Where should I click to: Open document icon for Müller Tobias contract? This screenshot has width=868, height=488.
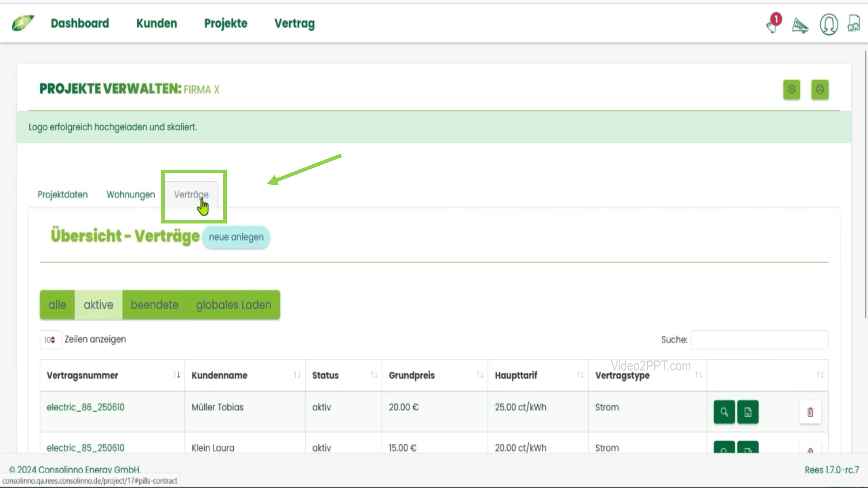click(748, 411)
